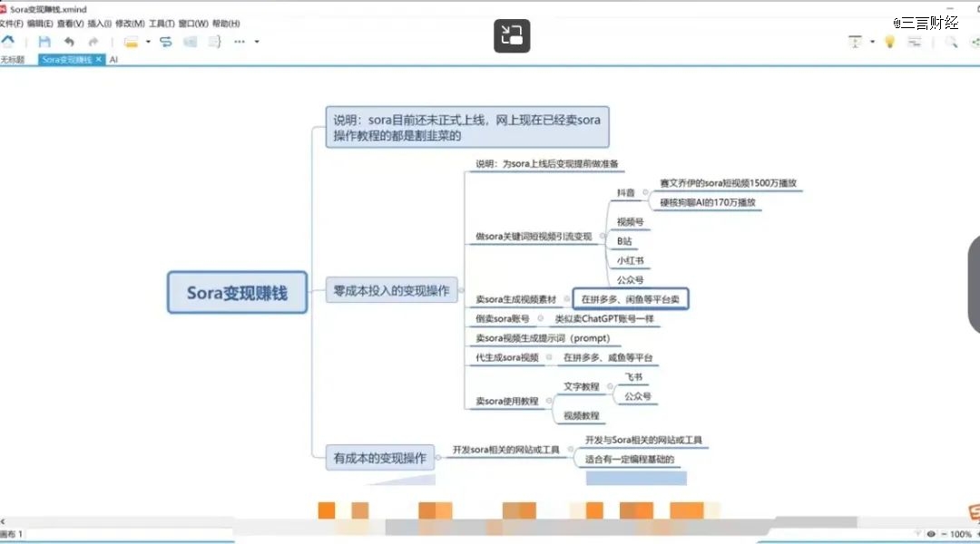The width and height of the screenshot is (980, 544).
Task: Undo the last action
Action: (69, 42)
